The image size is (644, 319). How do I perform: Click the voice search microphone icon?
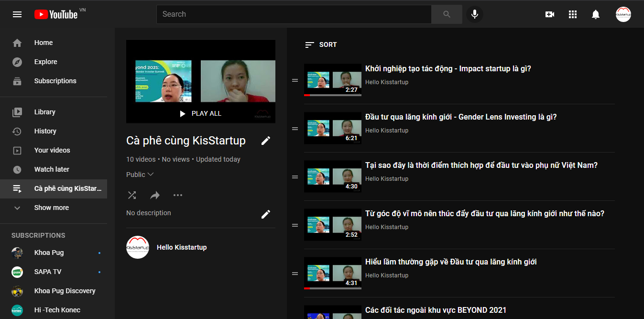click(475, 14)
